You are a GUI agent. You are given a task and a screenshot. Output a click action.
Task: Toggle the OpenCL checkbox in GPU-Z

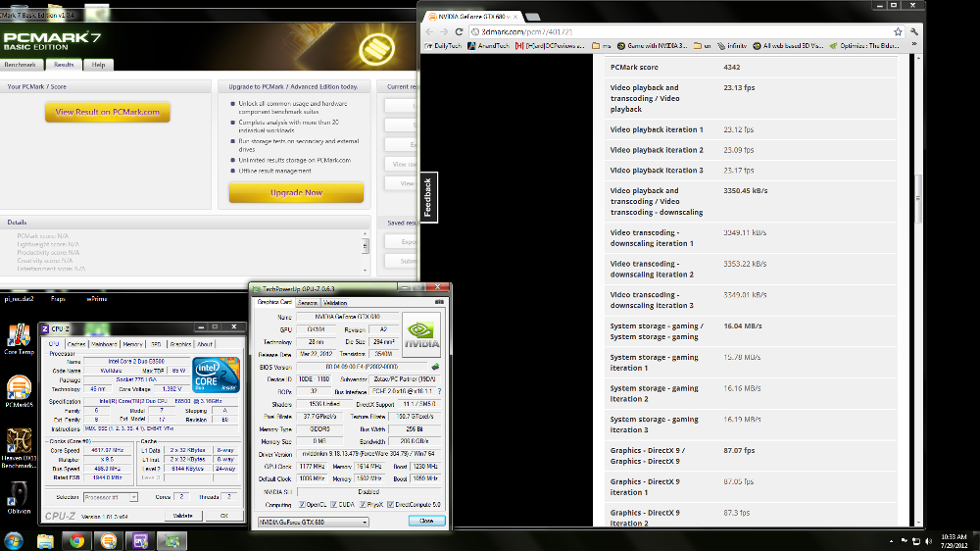[302, 504]
